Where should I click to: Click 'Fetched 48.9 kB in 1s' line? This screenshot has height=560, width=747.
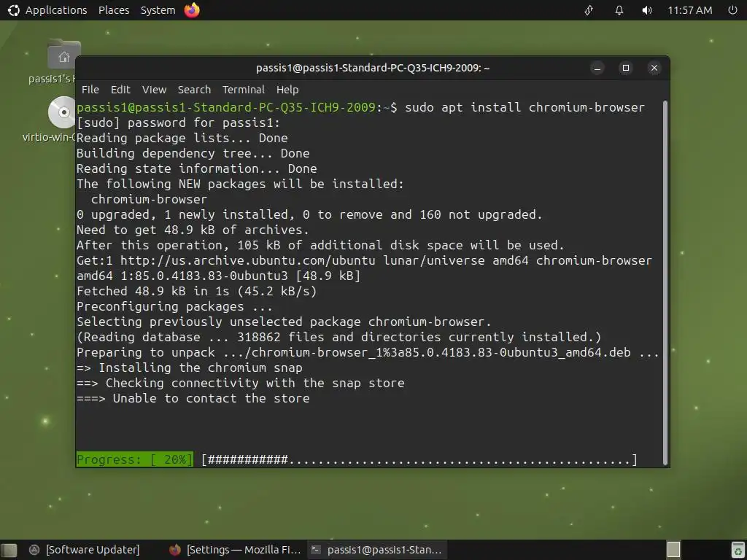(197, 291)
